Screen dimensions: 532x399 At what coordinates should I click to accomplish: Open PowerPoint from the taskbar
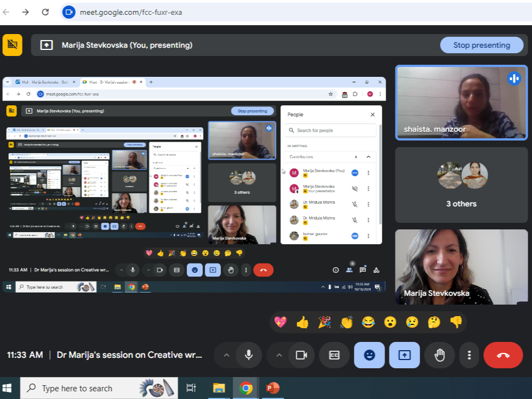[x=273, y=388]
